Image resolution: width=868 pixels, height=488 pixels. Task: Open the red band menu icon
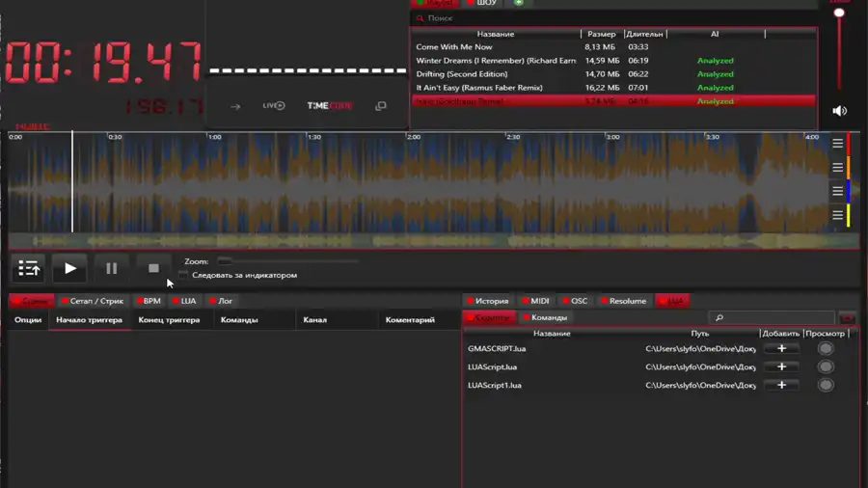pos(838,144)
